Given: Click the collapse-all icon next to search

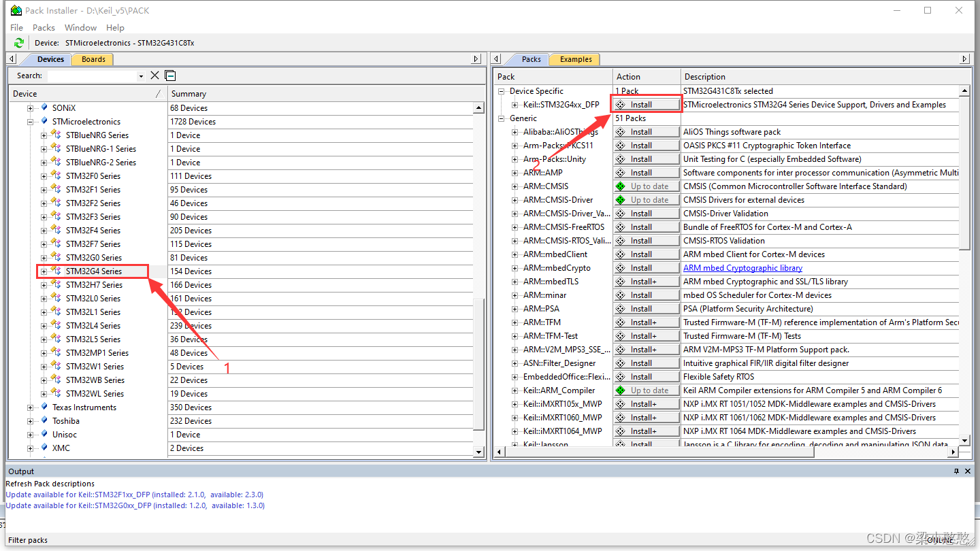Looking at the screenshot, I should click(x=170, y=76).
